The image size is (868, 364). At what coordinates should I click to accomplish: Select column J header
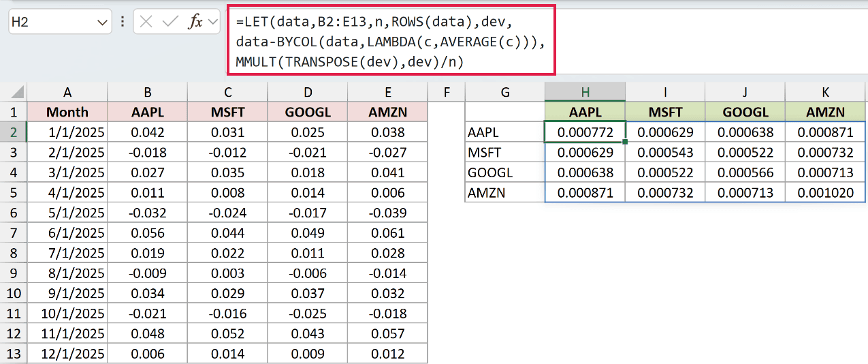pyautogui.click(x=745, y=92)
